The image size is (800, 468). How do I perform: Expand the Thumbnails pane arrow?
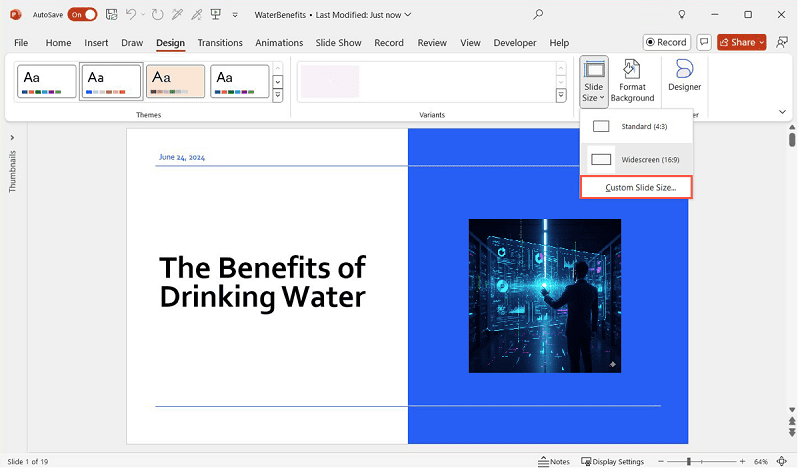(x=12, y=138)
